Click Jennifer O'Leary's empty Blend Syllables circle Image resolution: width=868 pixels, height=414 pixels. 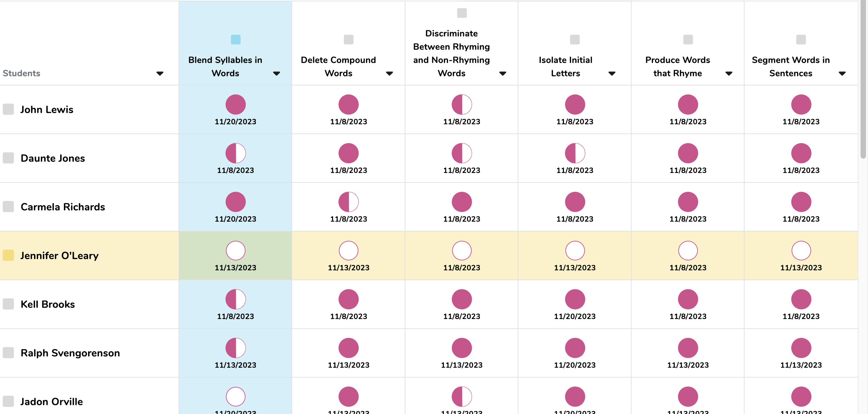(x=235, y=251)
